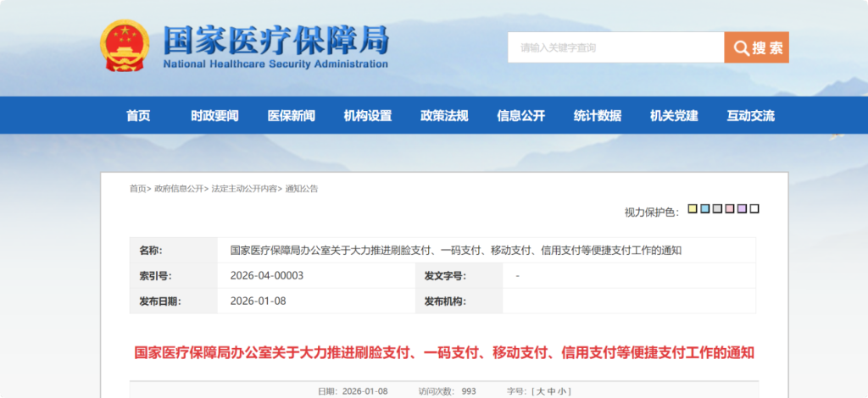Choose the pink eye-protection color swatch
Image resolution: width=868 pixels, height=398 pixels.
[730, 209]
